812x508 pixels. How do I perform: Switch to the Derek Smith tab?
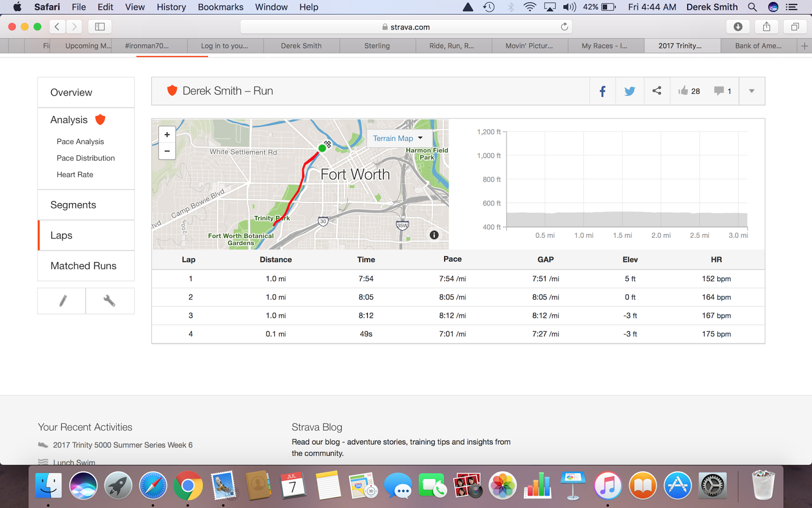tap(301, 46)
